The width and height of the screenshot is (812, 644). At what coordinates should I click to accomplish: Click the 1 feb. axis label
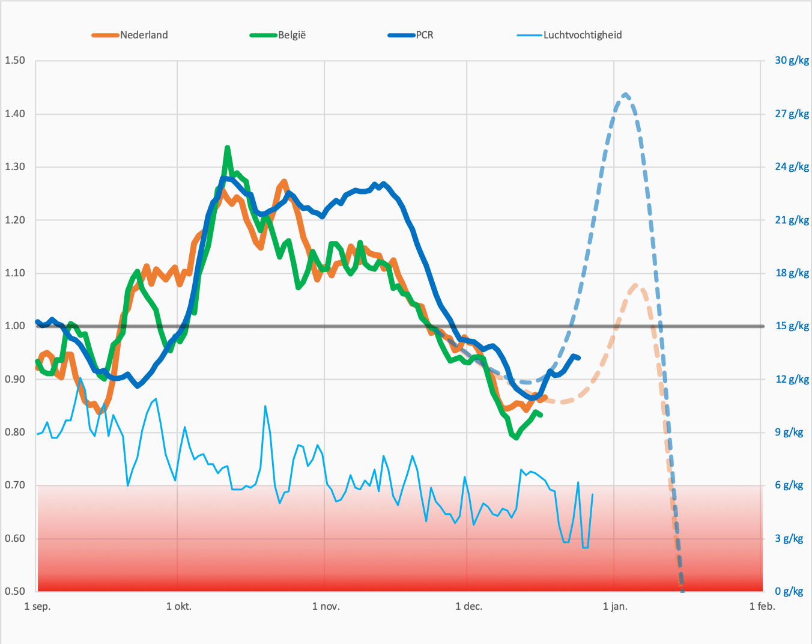762,606
